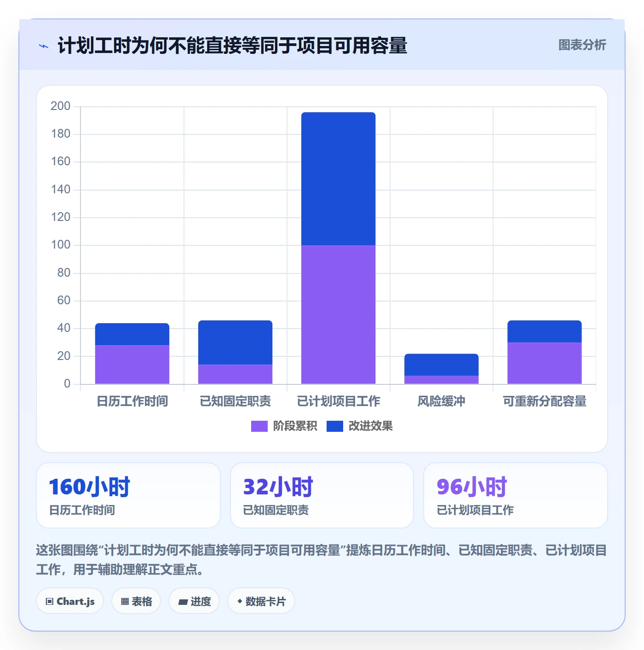The image size is (644, 650).
Task: Select the purple segment of the 已知固定职责 bar
Action: click(235, 374)
